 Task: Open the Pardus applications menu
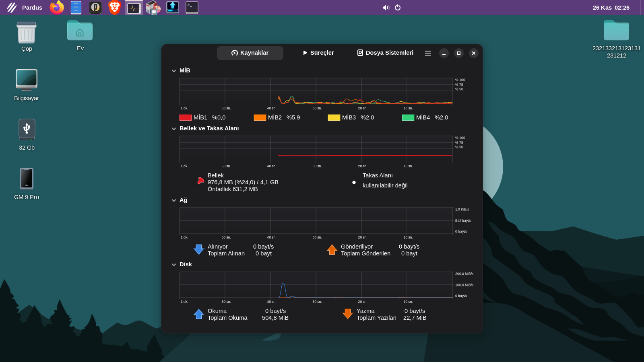pos(25,8)
